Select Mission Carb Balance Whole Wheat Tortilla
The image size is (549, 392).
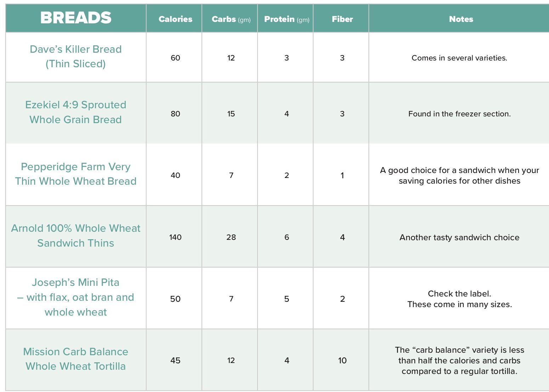[x=76, y=359]
